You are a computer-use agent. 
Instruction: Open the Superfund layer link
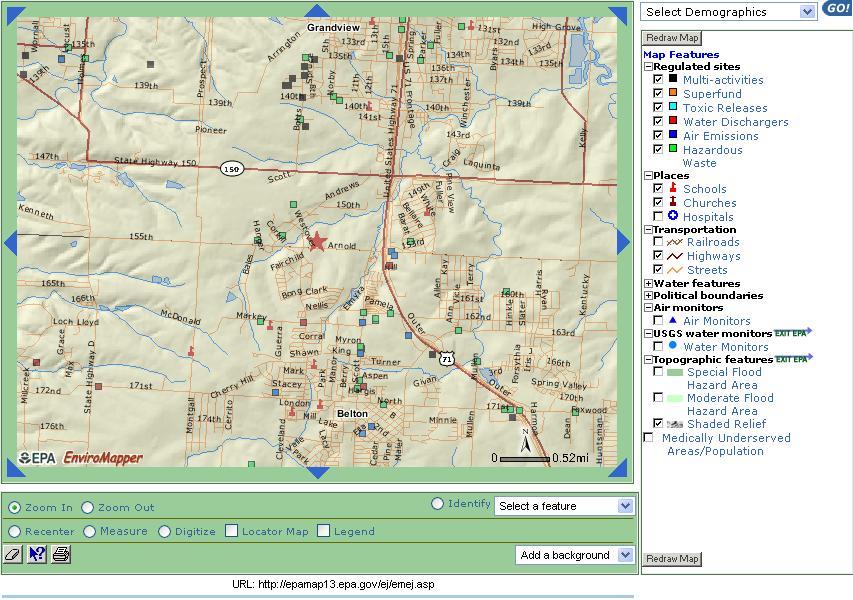point(712,94)
